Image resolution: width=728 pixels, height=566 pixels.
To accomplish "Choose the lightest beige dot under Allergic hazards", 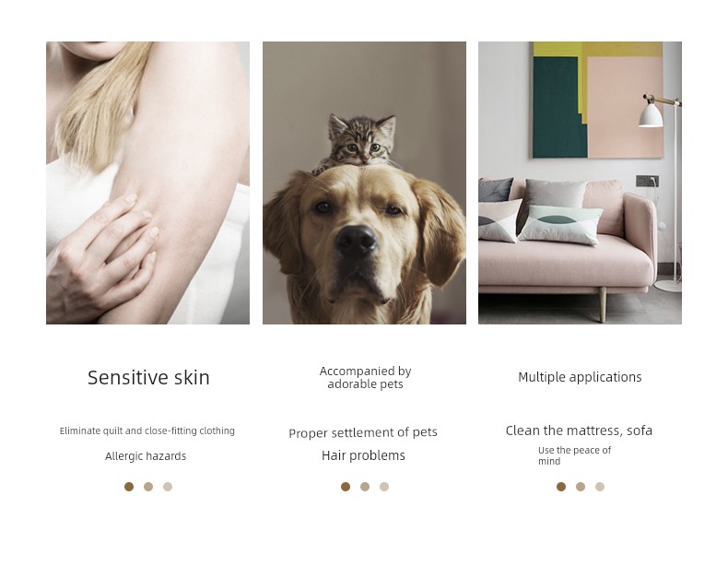I will (x=168, y=487).
